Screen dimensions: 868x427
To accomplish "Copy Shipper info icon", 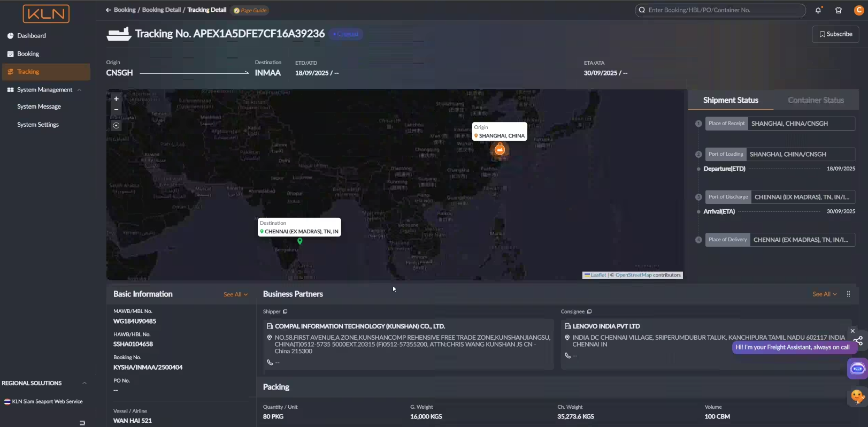I will [285, 311].
